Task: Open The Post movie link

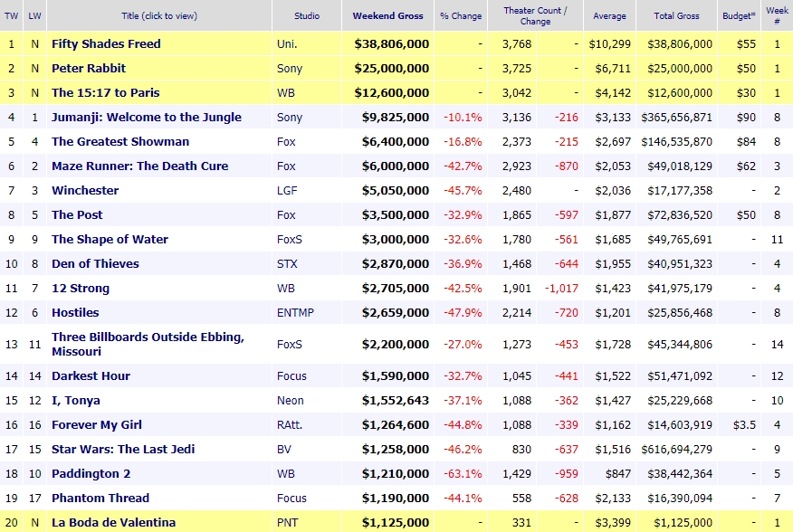Action: pos(77,215)
